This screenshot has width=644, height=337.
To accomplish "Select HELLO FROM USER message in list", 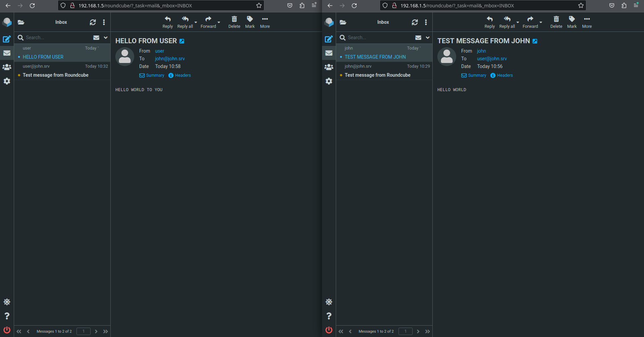I will point(62,53).
